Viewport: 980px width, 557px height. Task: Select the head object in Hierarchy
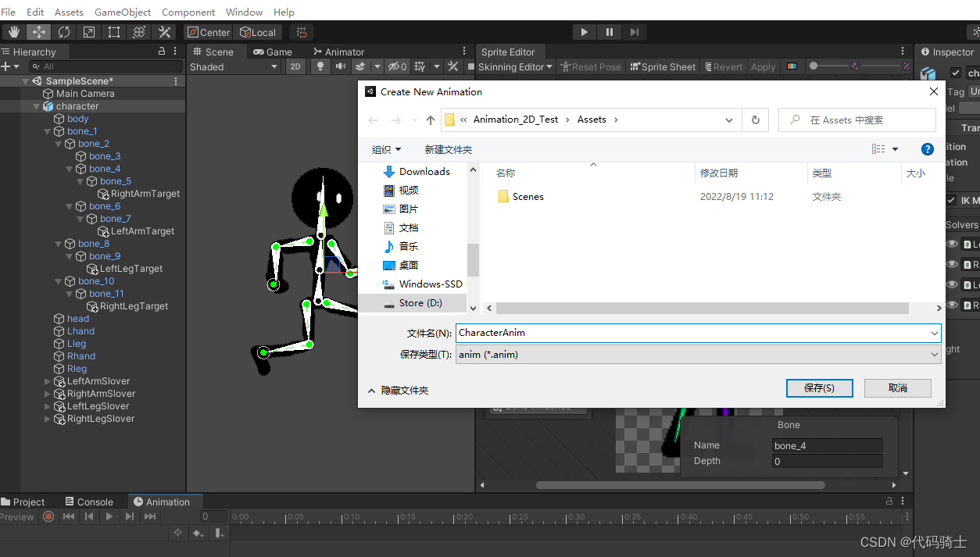(x=78, y=319)
